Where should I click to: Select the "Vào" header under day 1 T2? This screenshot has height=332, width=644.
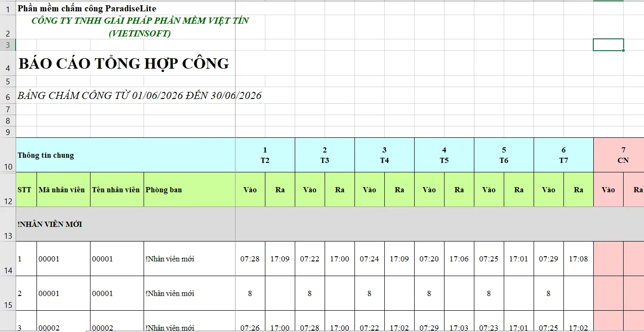pyautogui.click(x=250, y=189)
